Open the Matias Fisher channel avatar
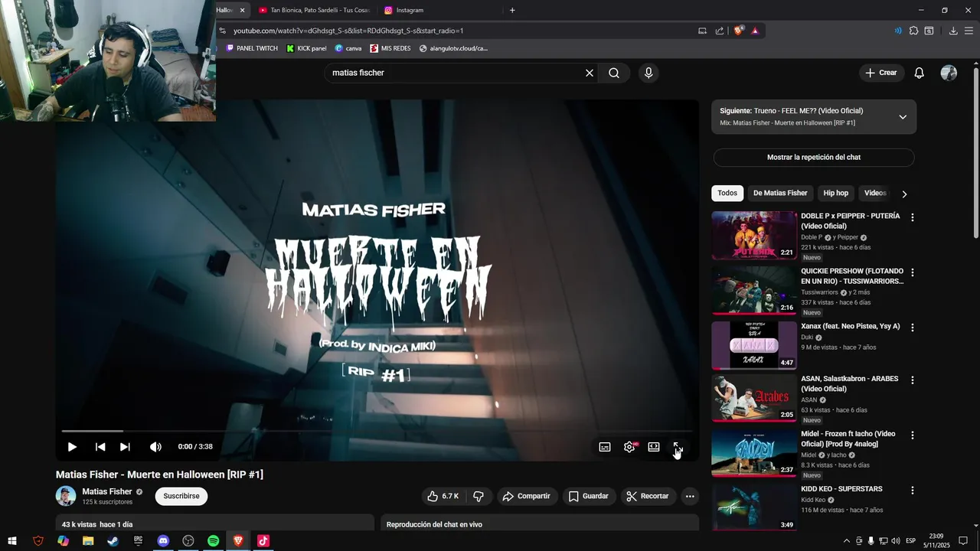Screen dimensions: 980x551 coord(66,496)
